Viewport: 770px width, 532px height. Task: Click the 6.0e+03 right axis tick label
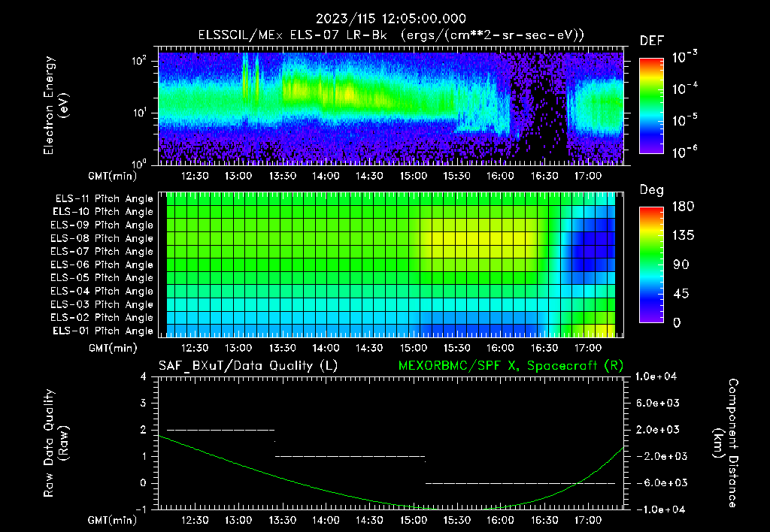[x=659, y=403]
